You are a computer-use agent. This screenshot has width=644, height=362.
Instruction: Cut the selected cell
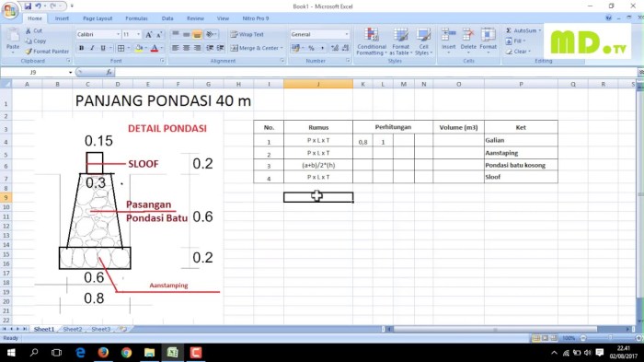tap(34, 30)
